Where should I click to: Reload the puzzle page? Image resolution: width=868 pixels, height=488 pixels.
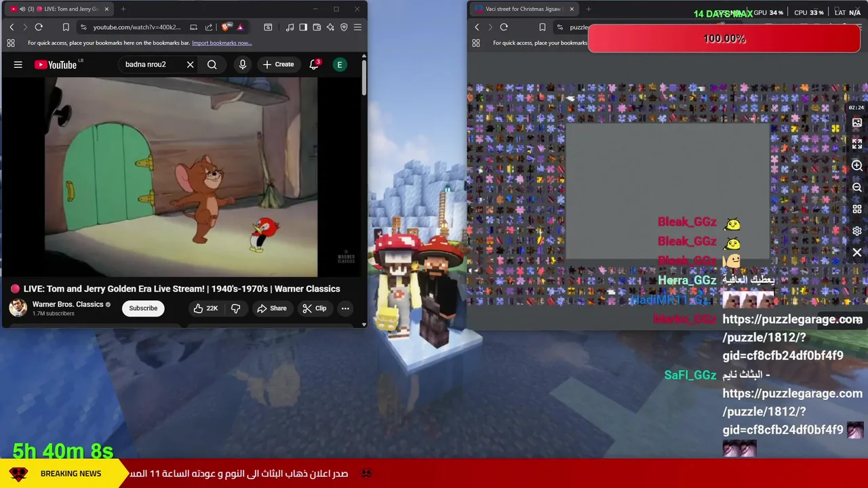(504, 27)
